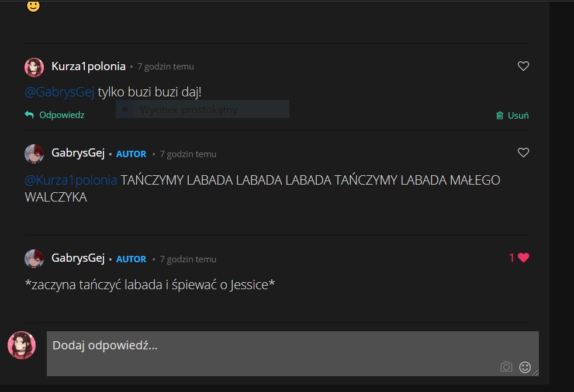Click the GabrysGej username above the TAŃCZYMY comment
The width and height of the screenshot is (574, 392).
coord(78,152)
